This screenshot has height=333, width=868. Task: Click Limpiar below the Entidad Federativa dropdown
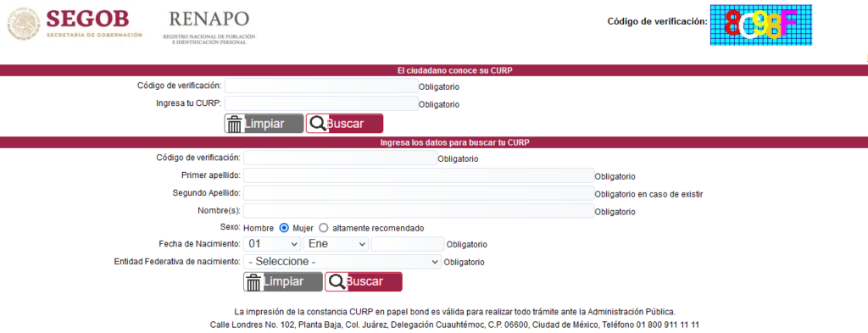283,281
